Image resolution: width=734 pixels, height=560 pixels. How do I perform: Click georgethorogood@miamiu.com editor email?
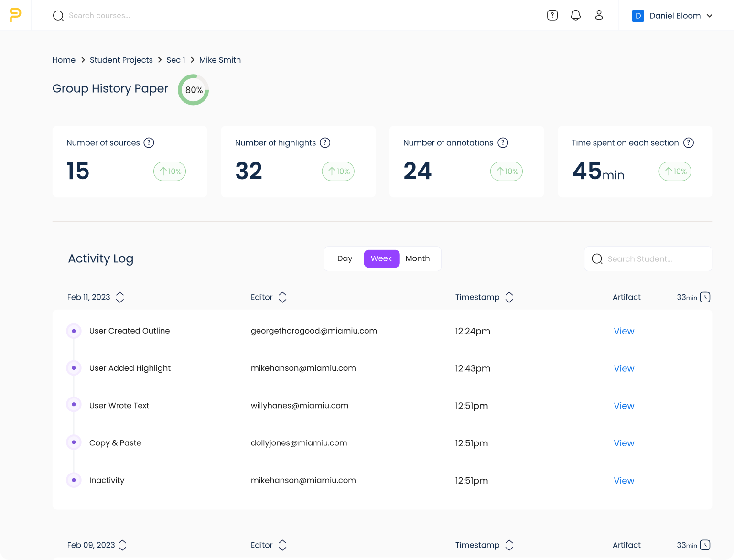314,331
